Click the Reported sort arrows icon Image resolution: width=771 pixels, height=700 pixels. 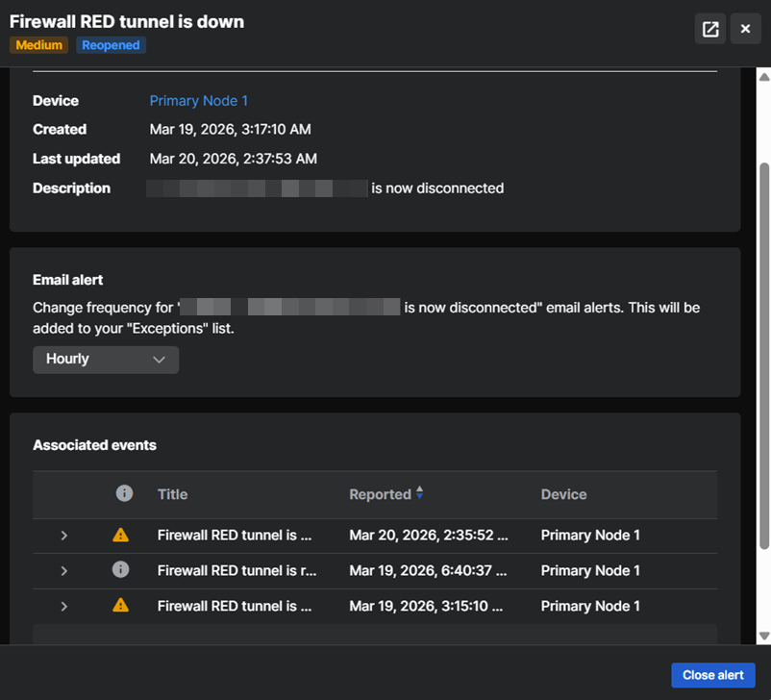pyautogui.click(x=419, y=493)
